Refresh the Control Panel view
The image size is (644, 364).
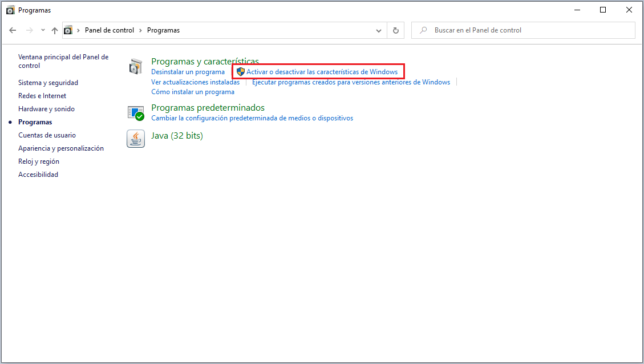[396, 30]
